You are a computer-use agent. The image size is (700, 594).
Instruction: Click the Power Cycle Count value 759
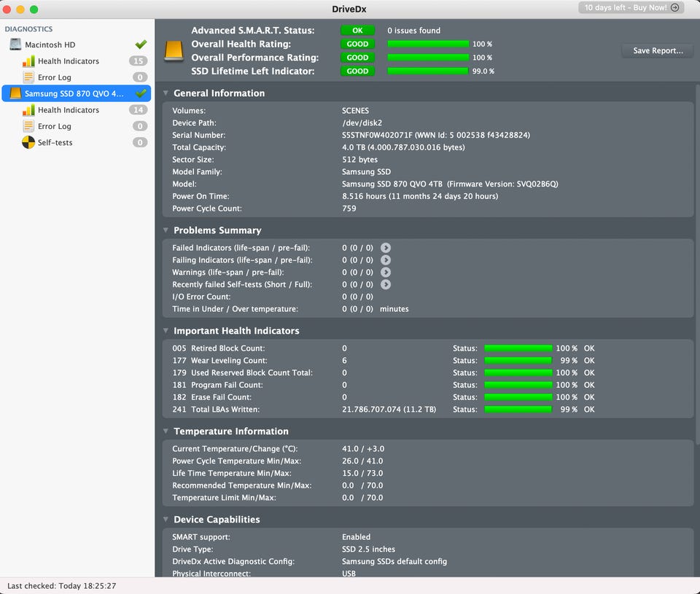tap(349, 208)
